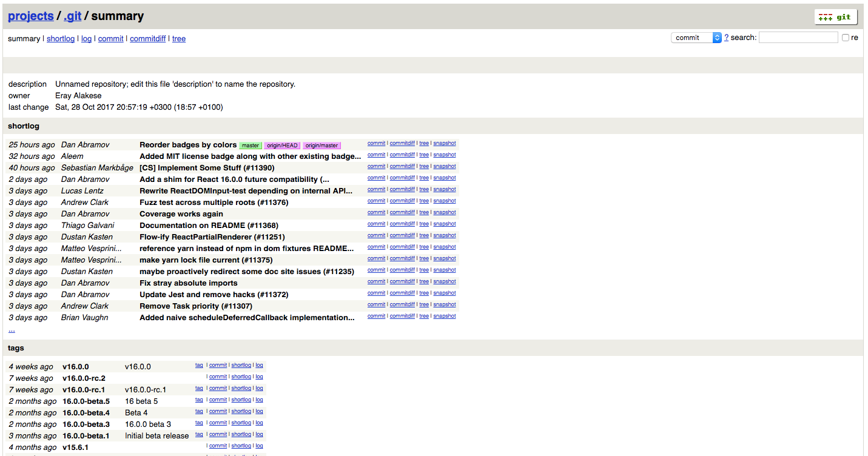Open 'Beta 4' tag description link
Viewport: 868px width, 456px height.
pyautogui.click(x=136, y=413)
